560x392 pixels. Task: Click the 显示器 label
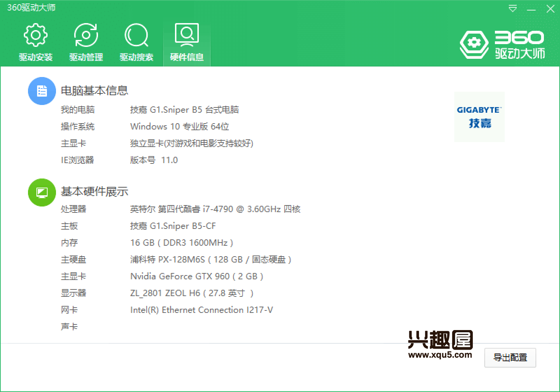tap(73, 293)
